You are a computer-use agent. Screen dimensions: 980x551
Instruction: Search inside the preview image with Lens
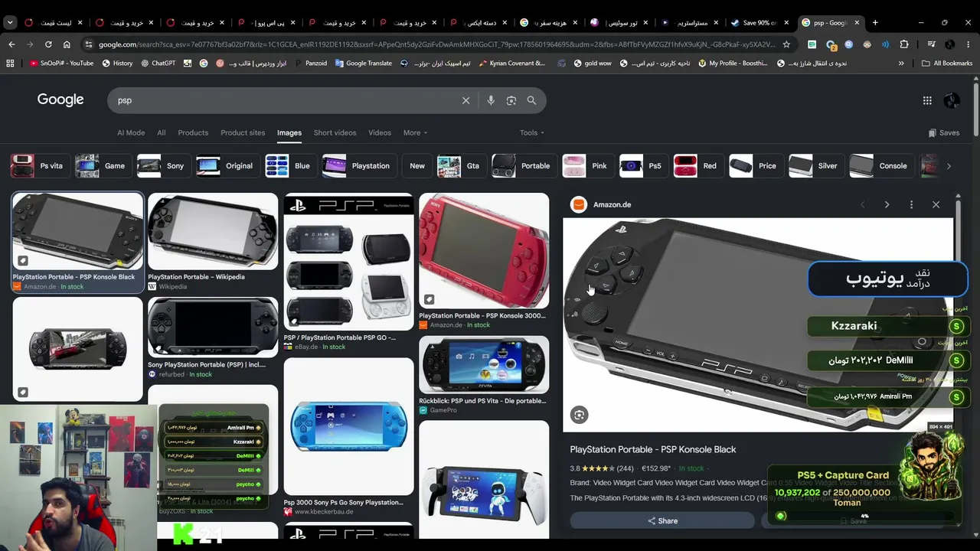coord(580,415)
